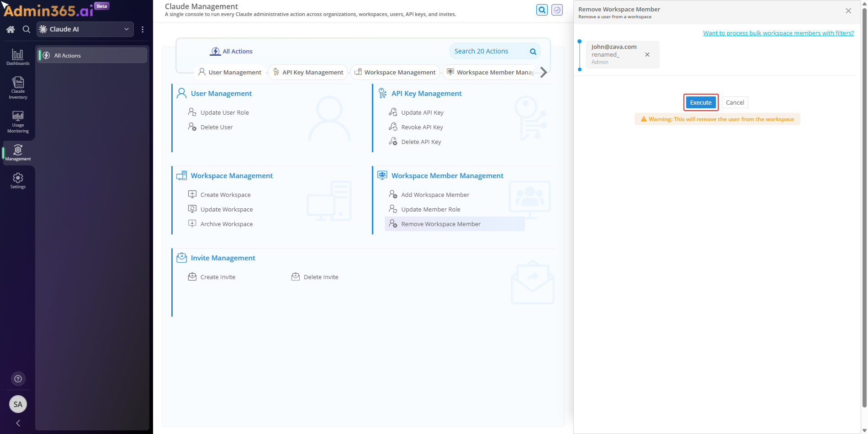Viewport: 868px width, 434px height.
Task: Click the User Management section heading
Action: 221,93
